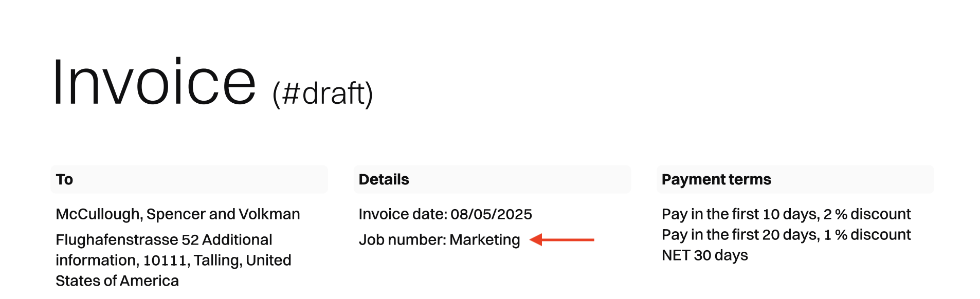Screen dimensions: 980x299
Task: Select the Details section header
Action: coord(384,179)
